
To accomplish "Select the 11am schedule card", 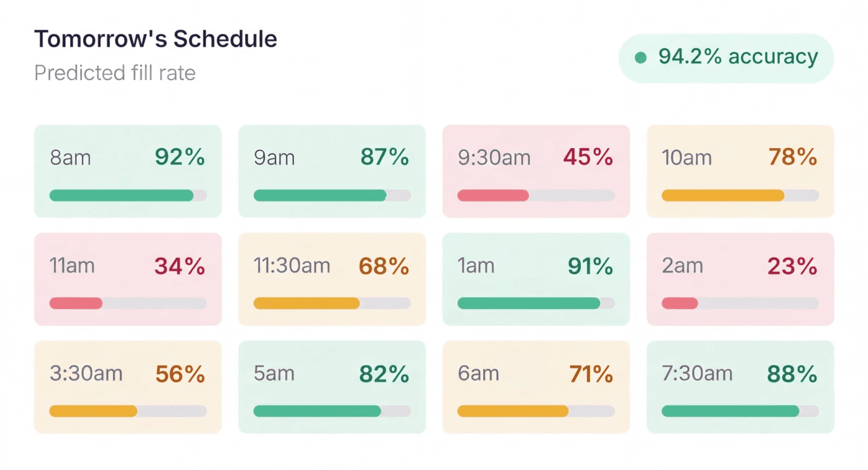I will [x=127, y=279].
